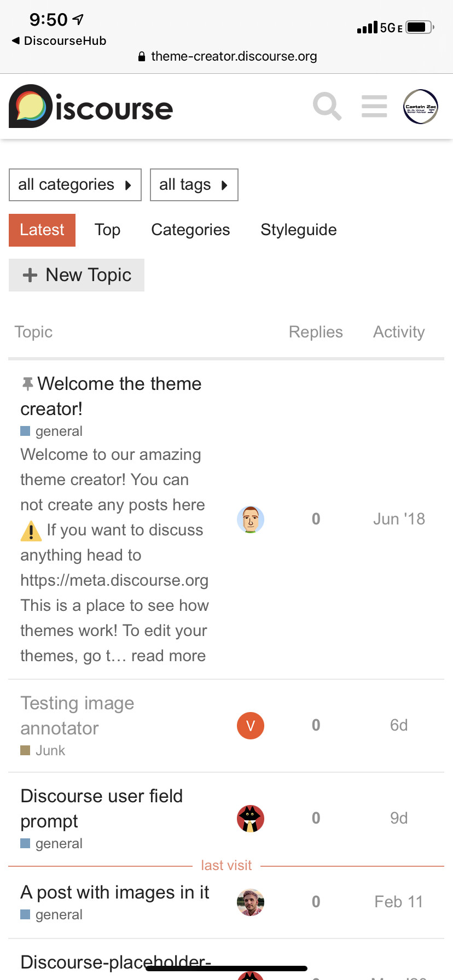Switch to the Top tab

pos(107,230)
